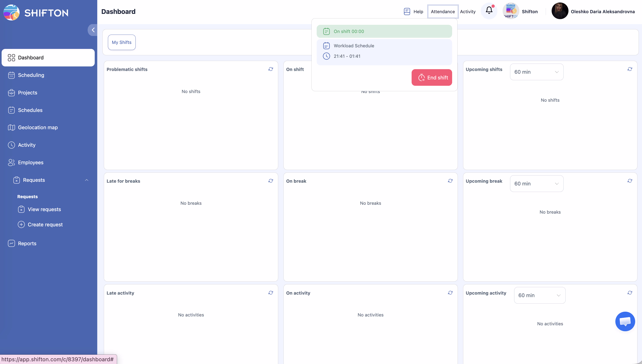Open Upcoming break 60 min dropdown
Screen dimensions: 642x364
(536, 184)
